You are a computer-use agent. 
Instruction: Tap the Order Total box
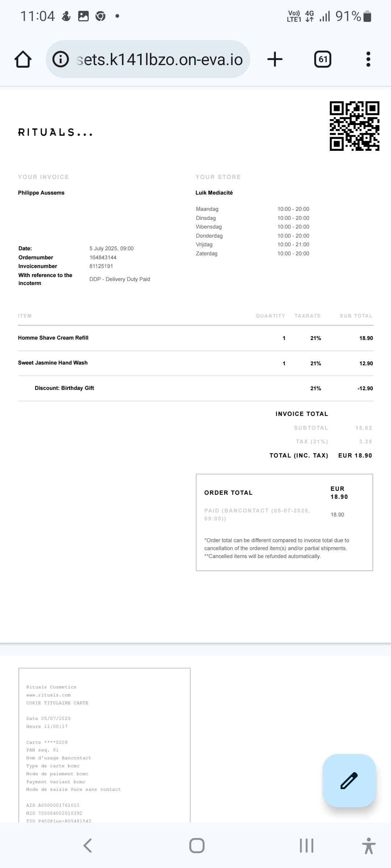[x=284, y=522]
